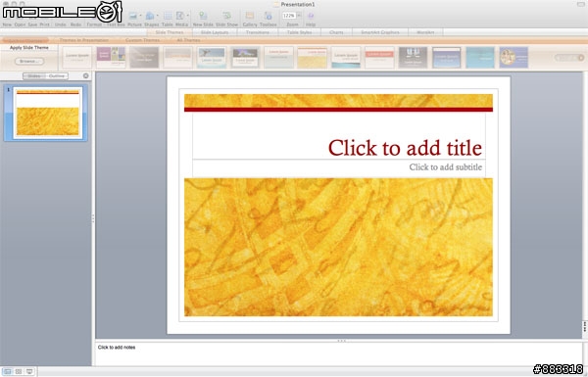Apply the first plain white theme thumbnail
Image resolution: width=588 pixels, height=377 pixels.
pyautogui.click(x=77, y=58)
